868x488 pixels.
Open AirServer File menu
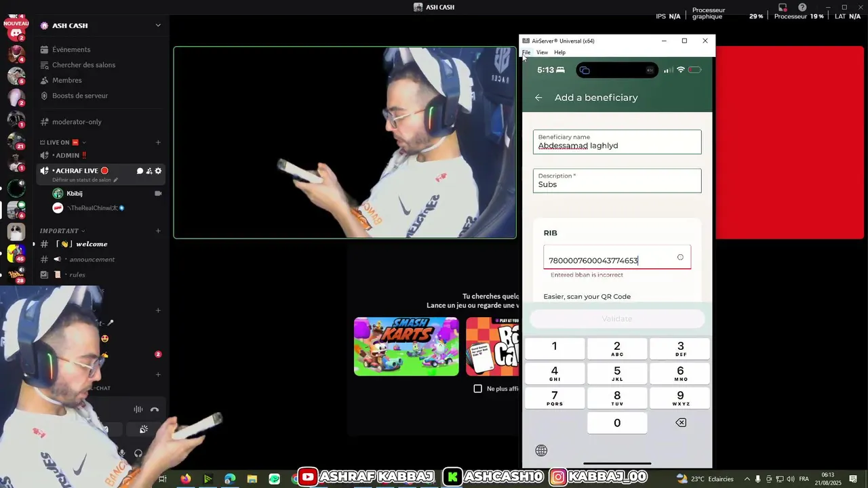pos(526,52)
